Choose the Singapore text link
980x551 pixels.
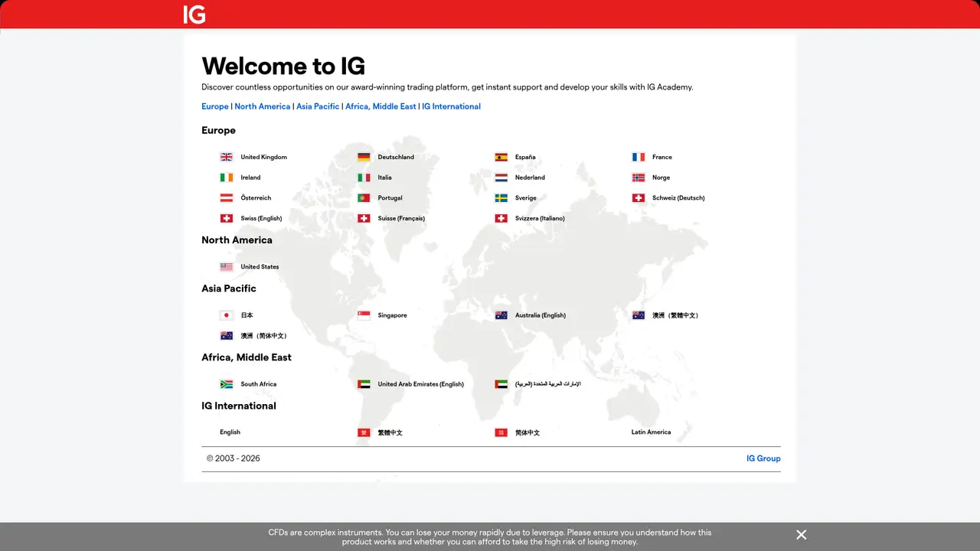pos(392,315)
